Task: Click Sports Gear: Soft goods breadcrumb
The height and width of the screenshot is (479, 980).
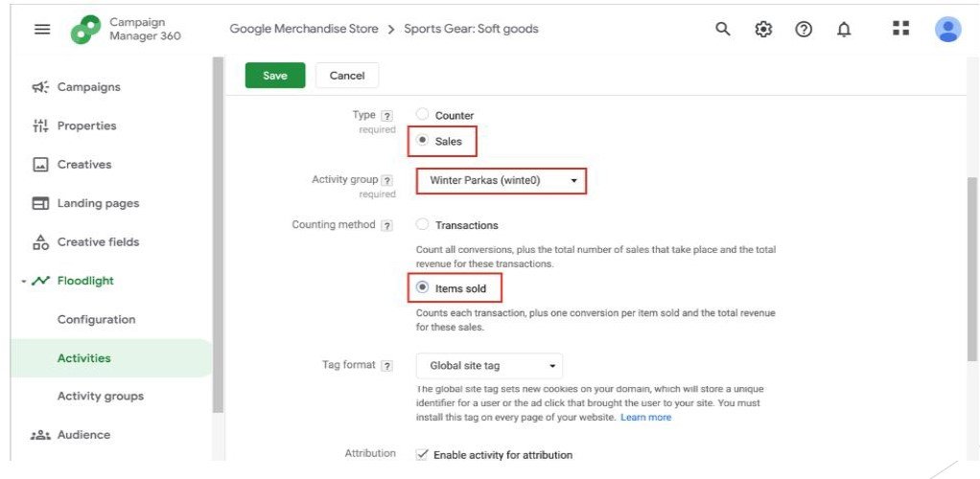Action: pos(471,29)
